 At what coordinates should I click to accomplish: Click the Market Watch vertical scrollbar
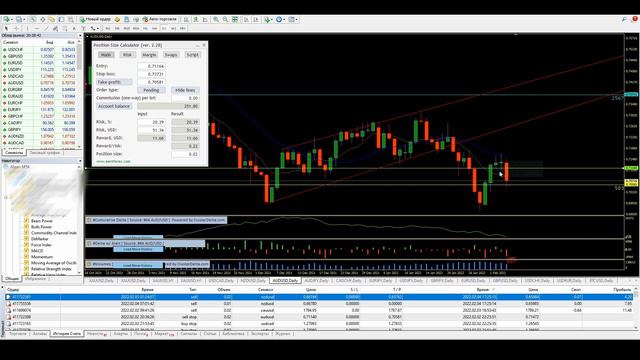[x=80, y=94]
